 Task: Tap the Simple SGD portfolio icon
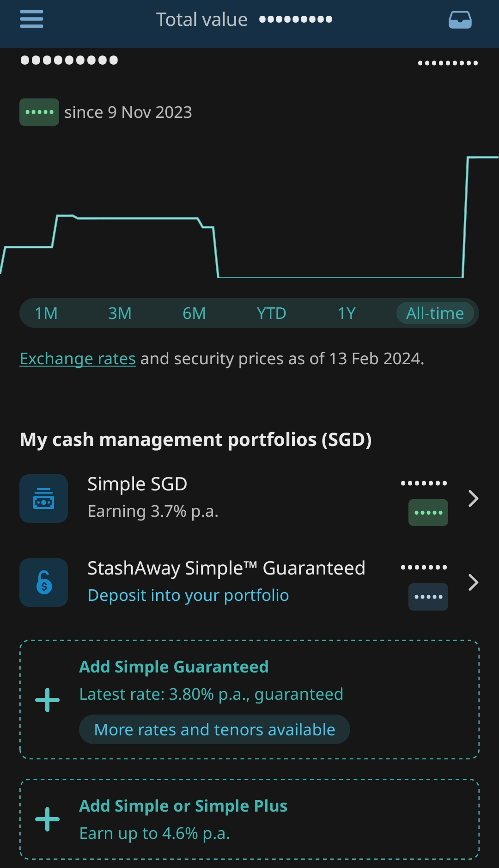[x=44, y=498]
